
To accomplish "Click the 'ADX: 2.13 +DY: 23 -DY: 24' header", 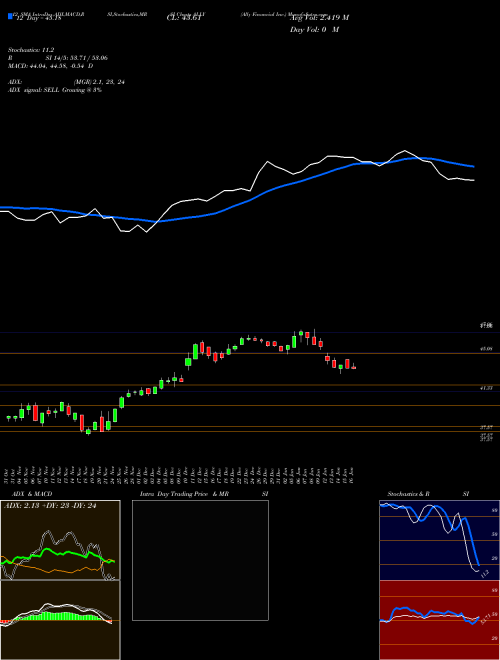I will tap(50, 506).
